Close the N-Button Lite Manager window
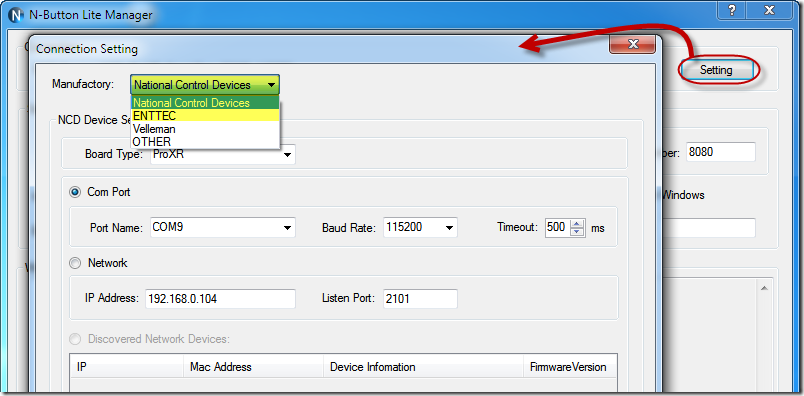Image resolution: width=804 pixels, height=396 pixels. [769, 11]
